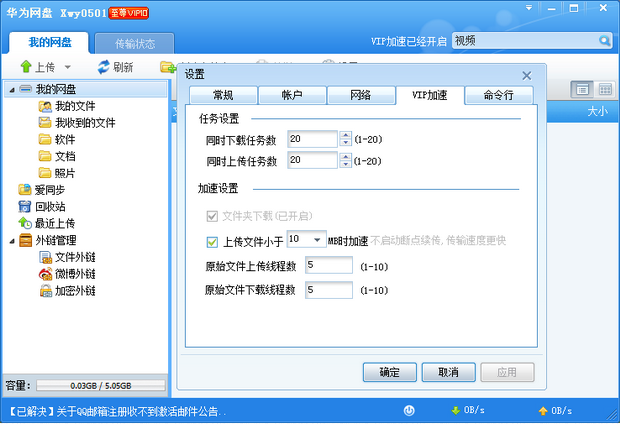Click the 应用 button

507,372
